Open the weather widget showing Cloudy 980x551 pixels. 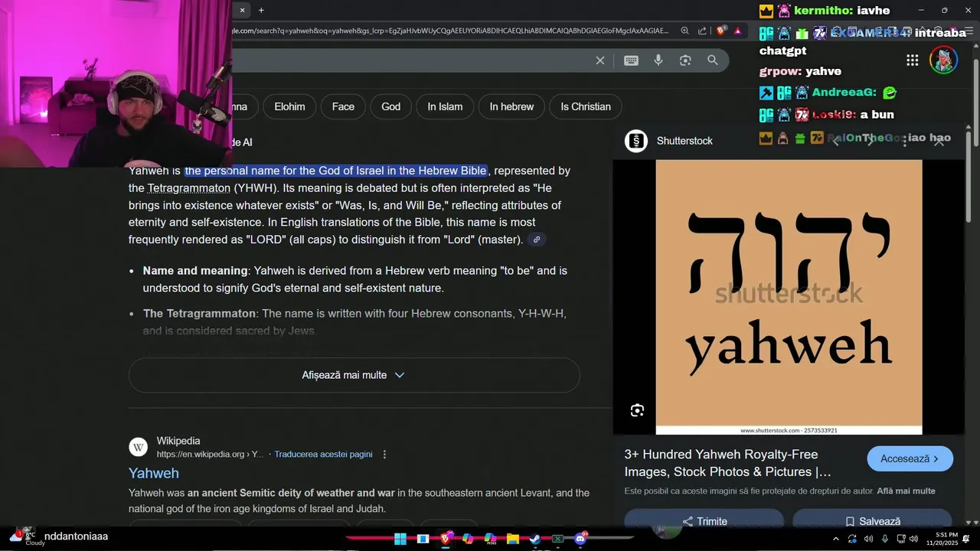click(x=26, y=538)
